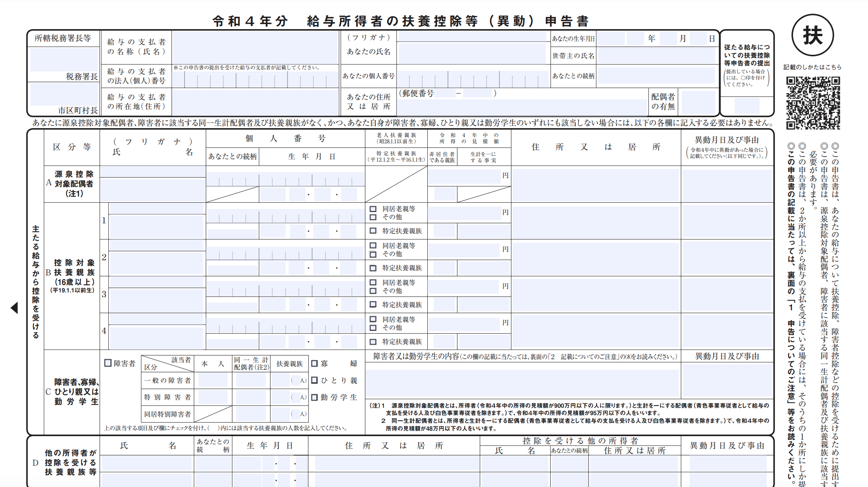Click the あなたの氏名 input field
The width and height of the screenshot is (868, 487).
click(472, 53)
